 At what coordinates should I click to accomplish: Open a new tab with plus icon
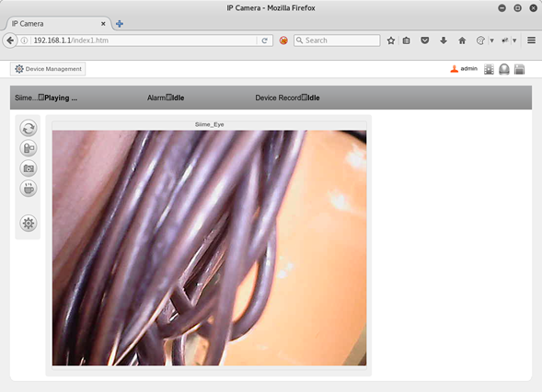pyautogui.click(x=120, y=24)
